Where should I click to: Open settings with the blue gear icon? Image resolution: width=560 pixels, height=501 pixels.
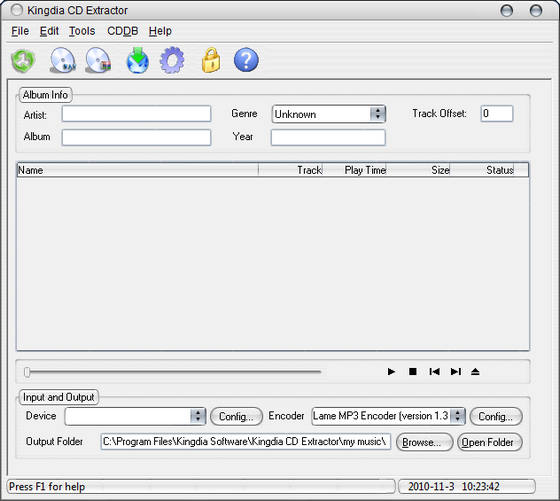[172, 60]
